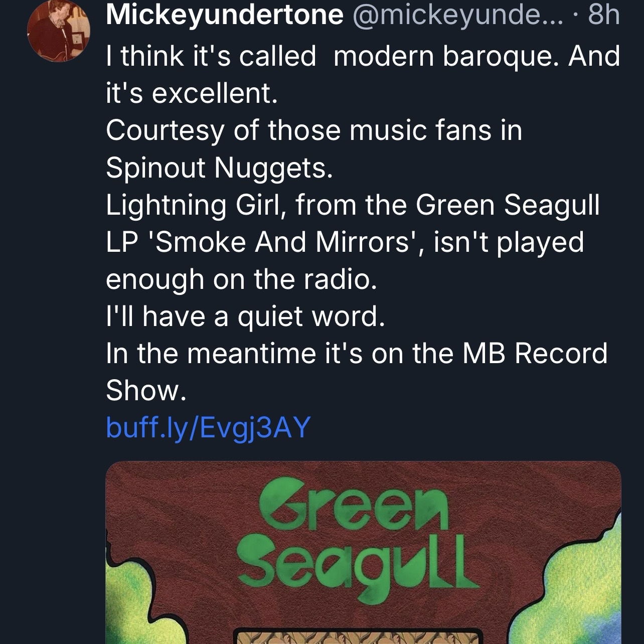This screenshot has height=644, width=644.
Task: Click the line 'enough on the radio.'
Action: 241,279
